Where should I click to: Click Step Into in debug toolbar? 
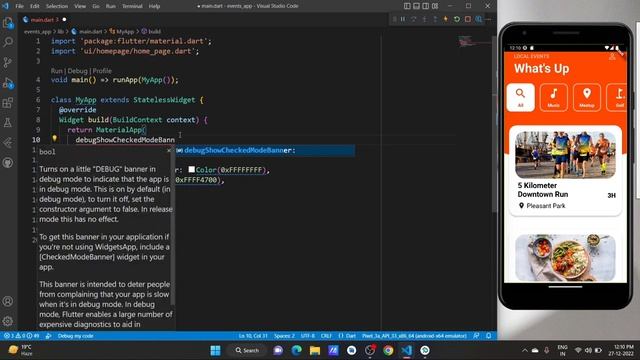(424, 19)
